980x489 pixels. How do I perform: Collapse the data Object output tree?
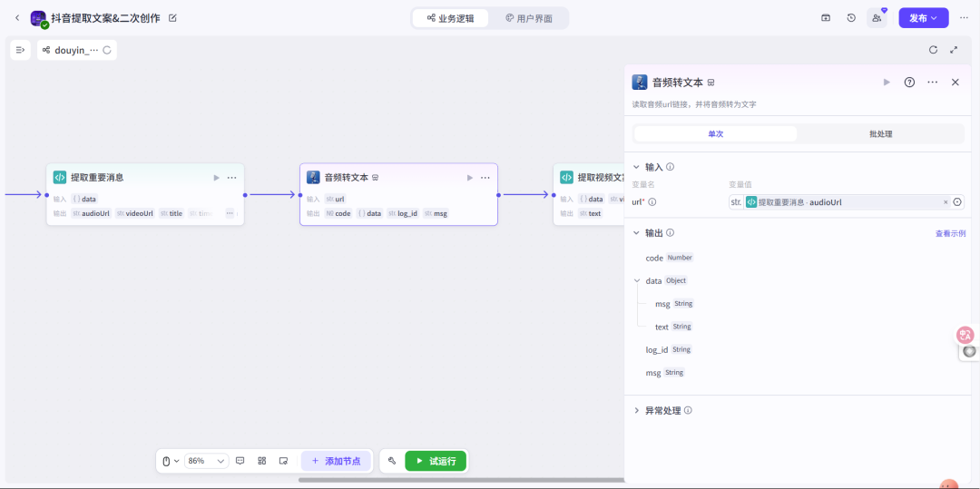637,281
